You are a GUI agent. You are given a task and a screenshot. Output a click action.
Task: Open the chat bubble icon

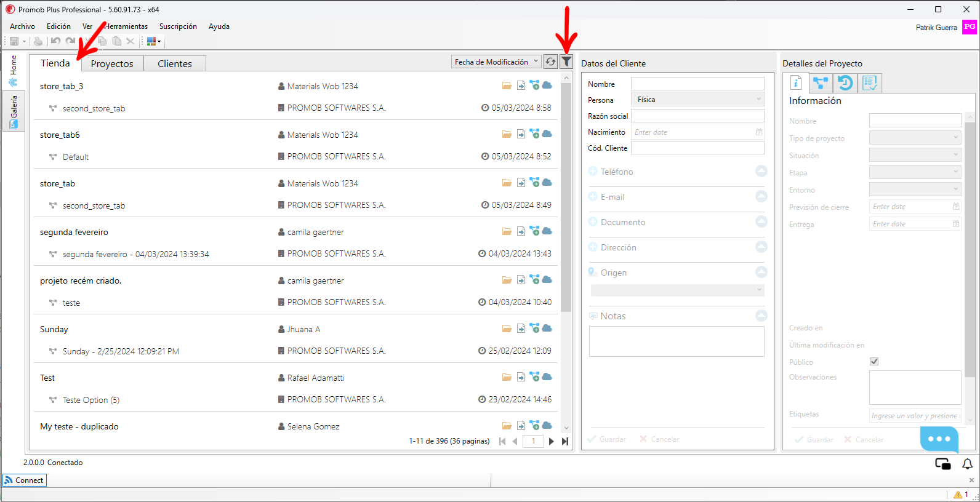[x=939, y=439]
